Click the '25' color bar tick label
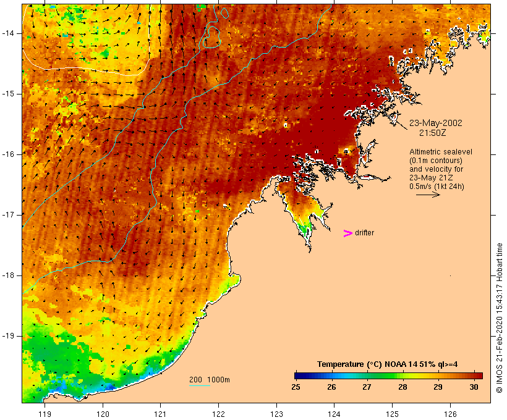 tap(296, 387)
